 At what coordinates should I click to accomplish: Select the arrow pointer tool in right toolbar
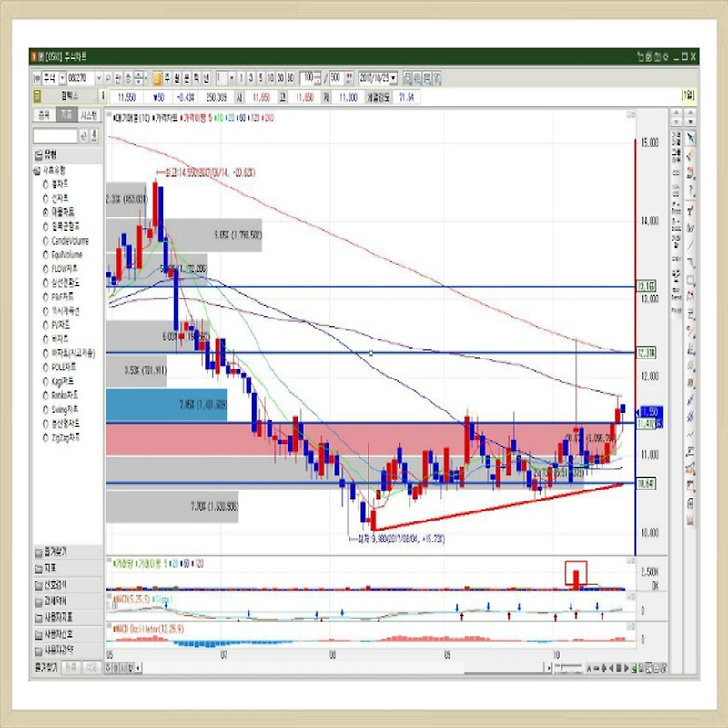click(x=691, y=138)
